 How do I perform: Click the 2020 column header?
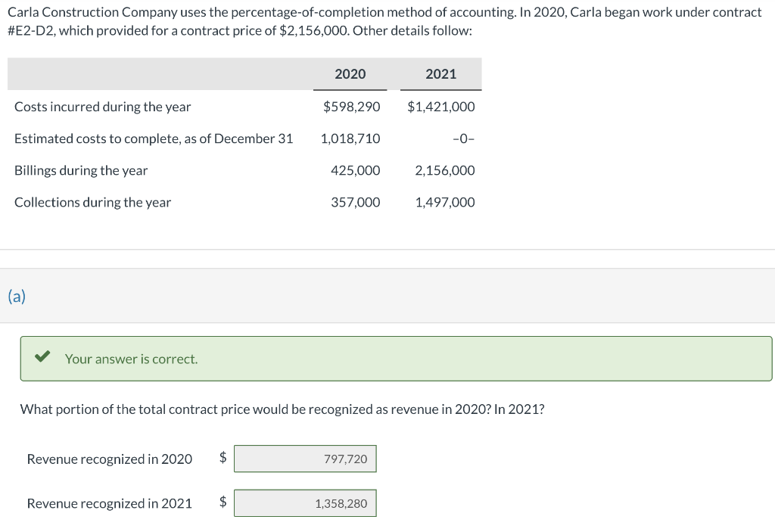click(x=350, y=73)
